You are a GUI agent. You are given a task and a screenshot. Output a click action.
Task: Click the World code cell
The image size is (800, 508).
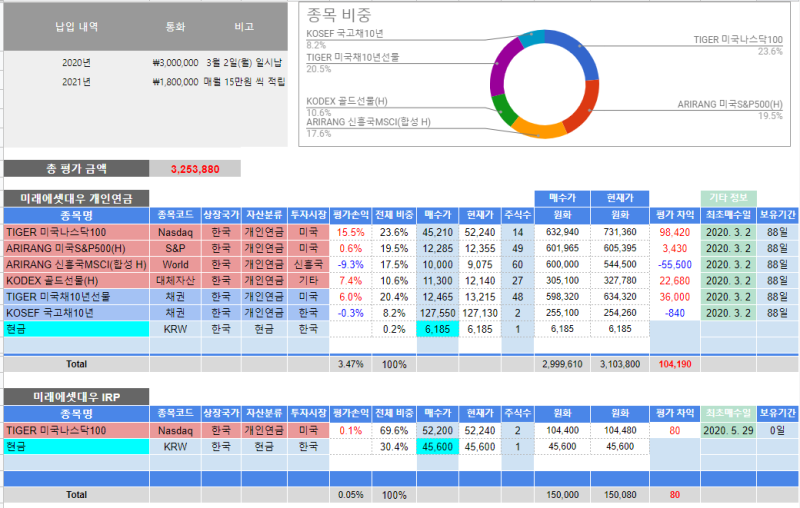pos(175,265)
